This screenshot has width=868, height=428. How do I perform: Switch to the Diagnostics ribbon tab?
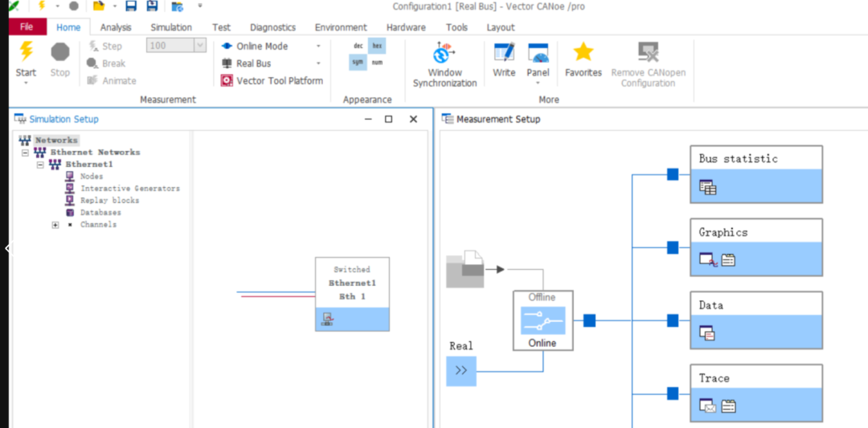tap(273, 27)
